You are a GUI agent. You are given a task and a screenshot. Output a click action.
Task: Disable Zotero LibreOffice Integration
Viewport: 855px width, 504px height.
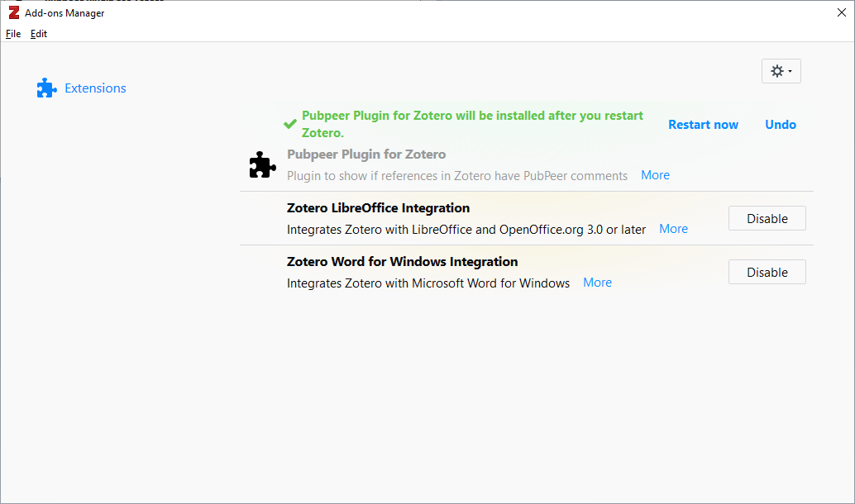pyautogui.click(x=767, y=219)
